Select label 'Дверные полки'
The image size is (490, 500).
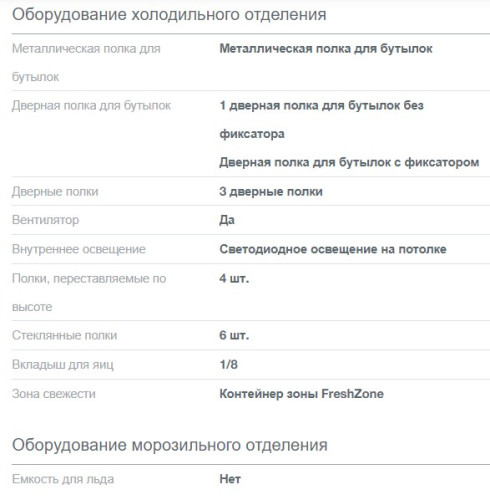click(x=55, y=192)
